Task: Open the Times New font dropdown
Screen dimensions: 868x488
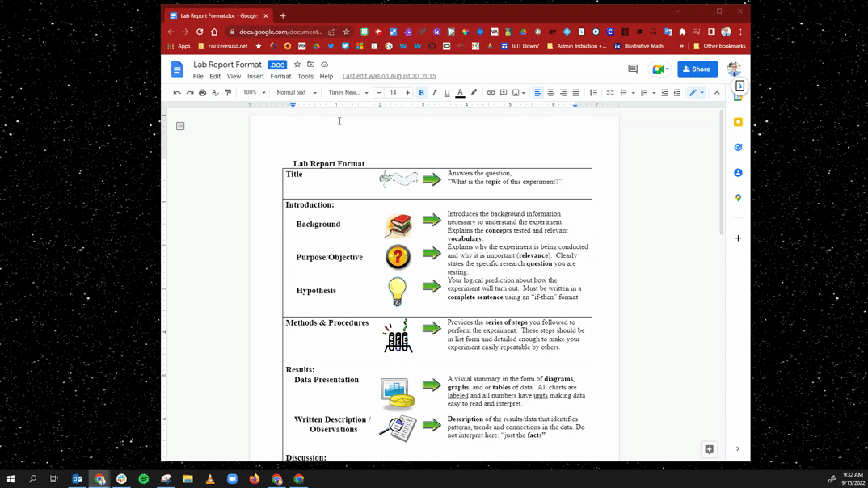Action: (348, 92)
